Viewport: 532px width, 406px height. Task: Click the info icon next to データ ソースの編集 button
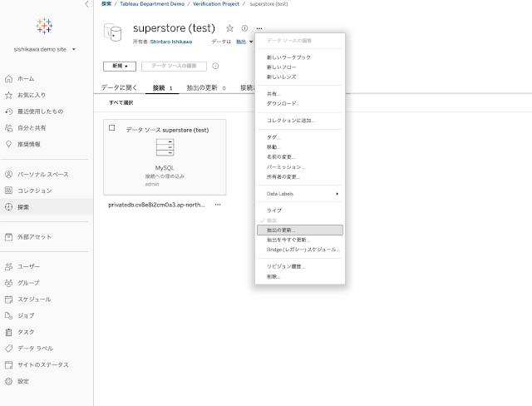coord(215,66)
